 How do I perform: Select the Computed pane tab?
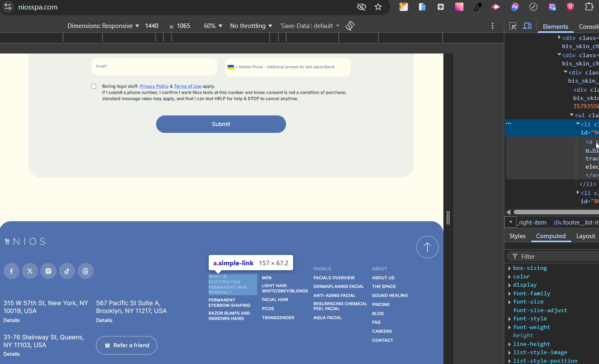pos(551,236)
